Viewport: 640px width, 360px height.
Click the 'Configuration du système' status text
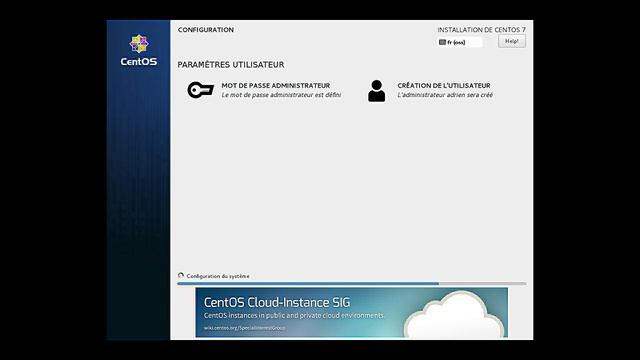click(x=218, y=276)
